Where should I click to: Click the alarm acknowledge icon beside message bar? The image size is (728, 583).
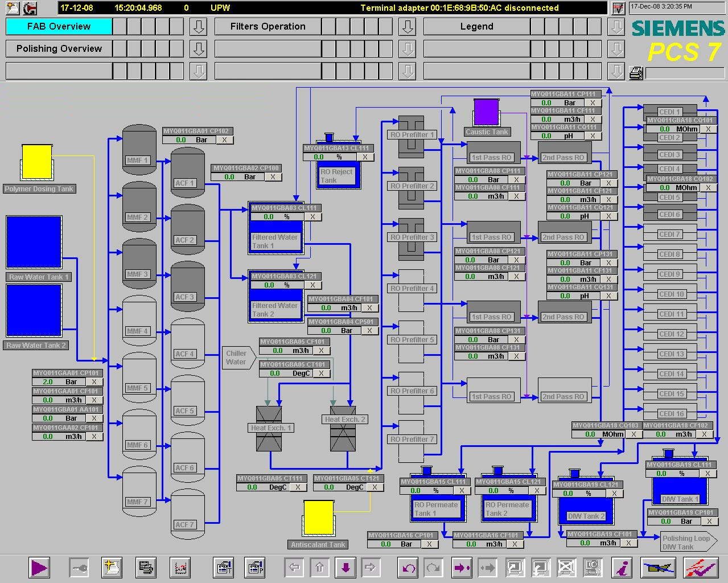click(x=618, y=8)
